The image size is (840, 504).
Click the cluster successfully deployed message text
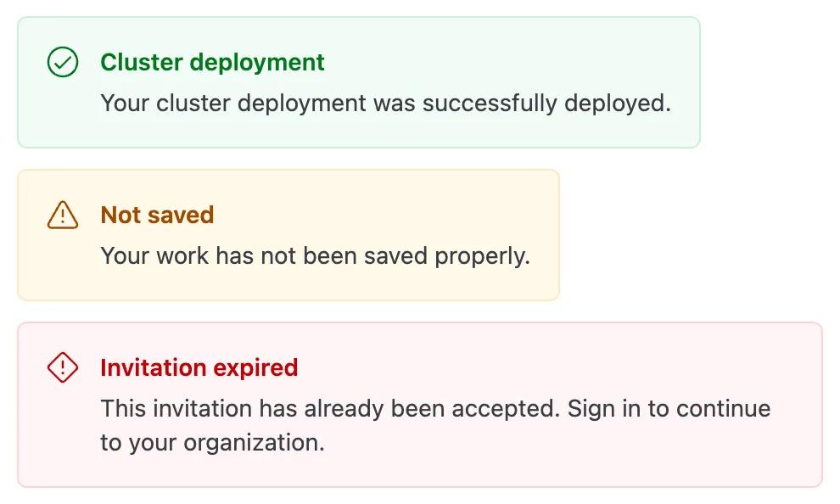385,104
